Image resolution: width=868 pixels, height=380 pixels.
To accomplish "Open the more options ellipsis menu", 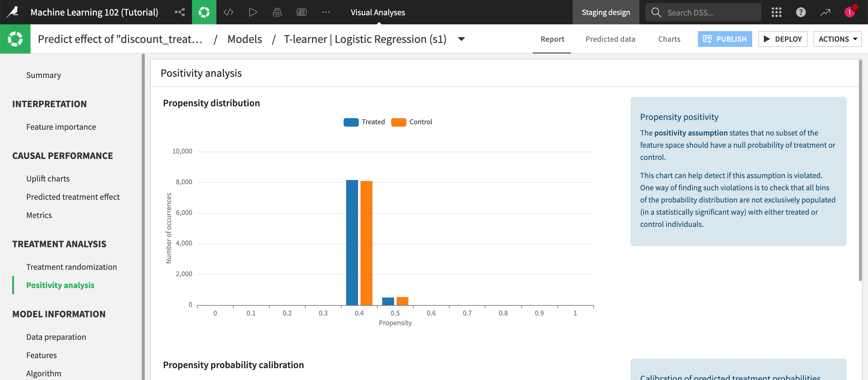I will point(325,12).
